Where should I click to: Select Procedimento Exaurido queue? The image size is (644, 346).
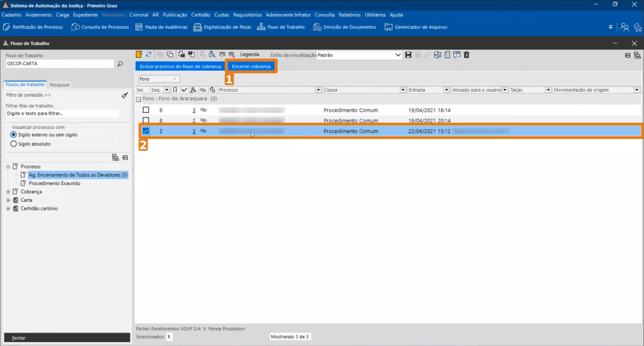click(55, 183)
